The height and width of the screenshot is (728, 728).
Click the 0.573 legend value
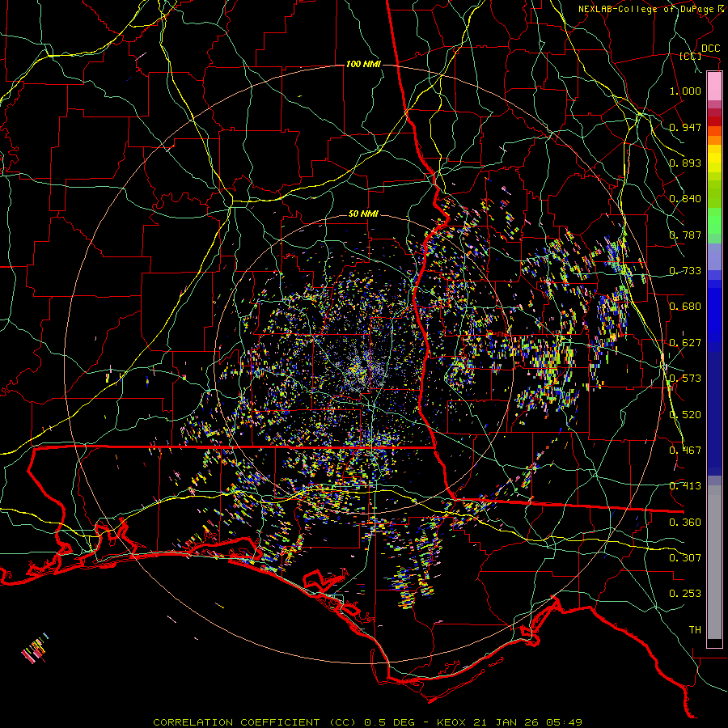point(685,379)
